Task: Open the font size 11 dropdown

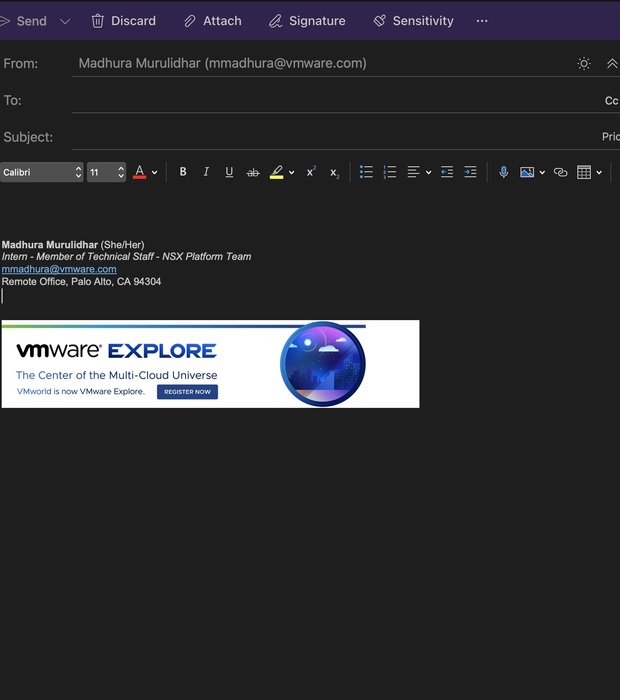Action: 106,172
